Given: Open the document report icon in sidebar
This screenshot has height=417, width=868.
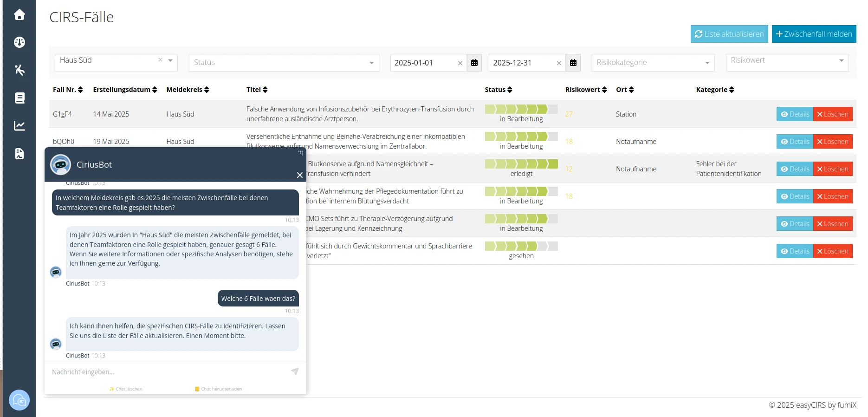Looking at the screenshot, I should click(x=19, y=154).
